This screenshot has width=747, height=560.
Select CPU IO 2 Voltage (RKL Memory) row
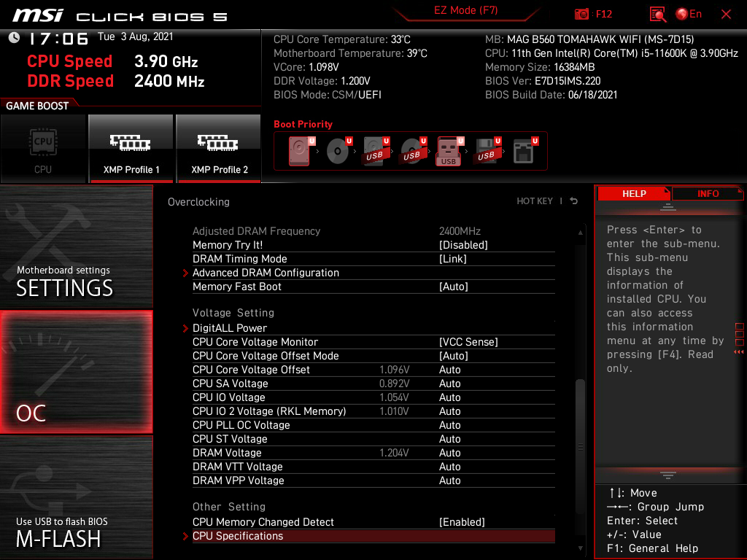(x=373, y=411)
